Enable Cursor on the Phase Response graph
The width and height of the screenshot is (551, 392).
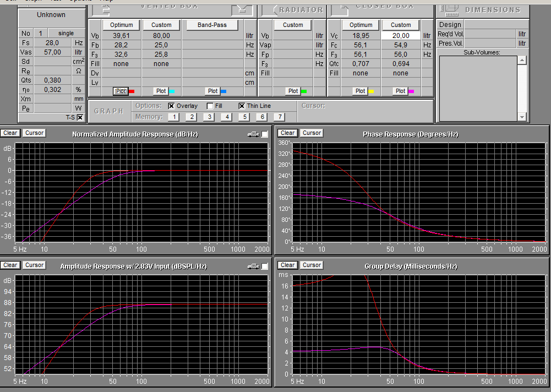[312, 133]
